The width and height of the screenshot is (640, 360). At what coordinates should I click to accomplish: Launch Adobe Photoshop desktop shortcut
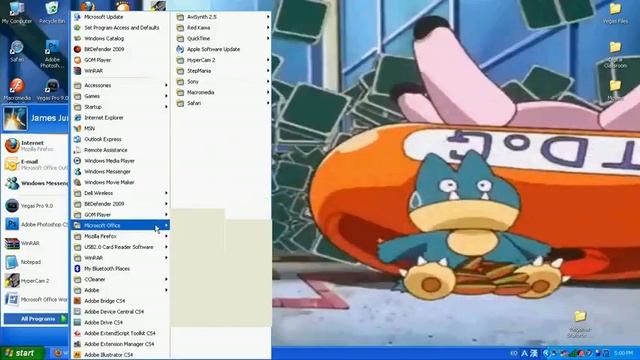pyautogui.click(x=52, y=53)
